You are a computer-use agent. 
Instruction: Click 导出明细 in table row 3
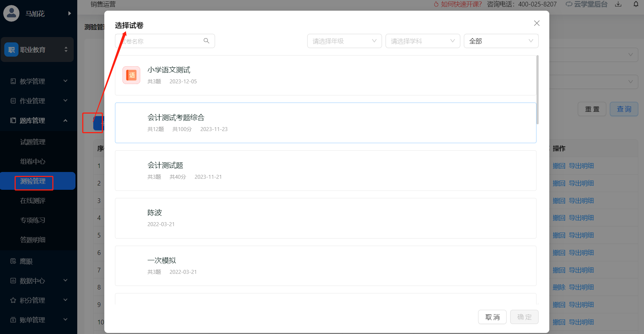tap(581, 201)
